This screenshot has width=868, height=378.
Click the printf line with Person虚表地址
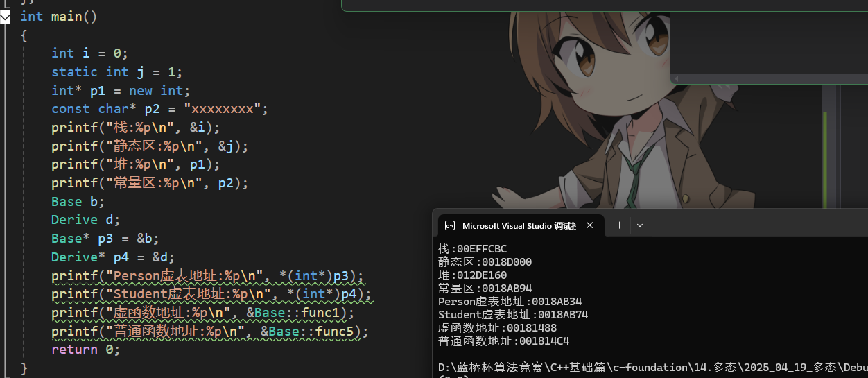coord(208,275)
